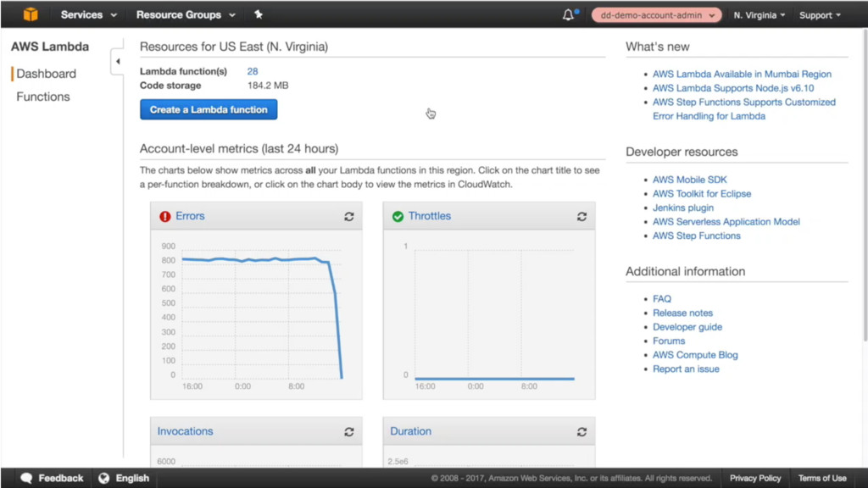Image resolution: width=868 pixels, height=488 pixels.
Task: Expand the Resource Groups menu
Action: [x=185, y=14]
